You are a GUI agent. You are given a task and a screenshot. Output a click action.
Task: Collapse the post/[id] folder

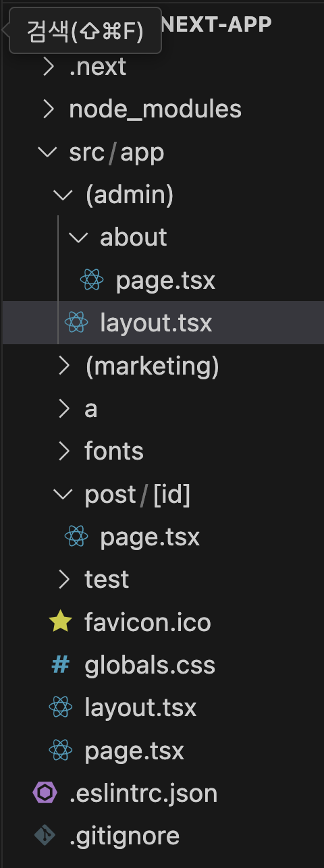[x=64, y=494]
